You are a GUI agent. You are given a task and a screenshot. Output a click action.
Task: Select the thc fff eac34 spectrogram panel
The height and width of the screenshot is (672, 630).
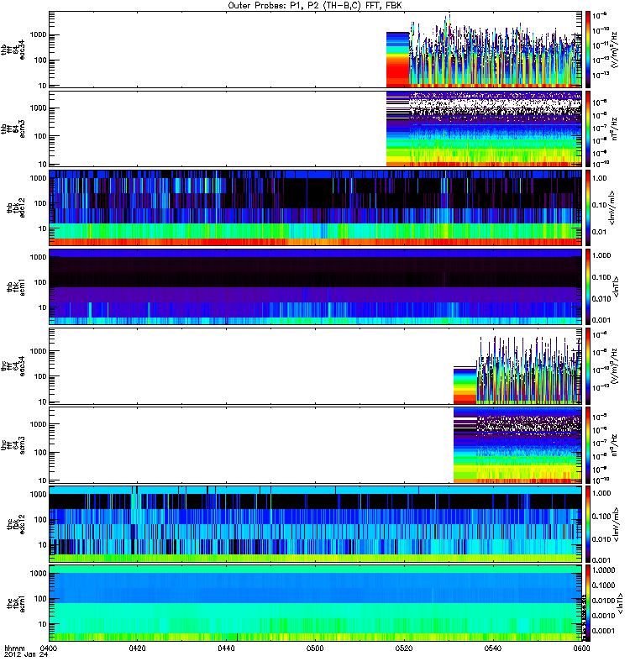point(315,365)
